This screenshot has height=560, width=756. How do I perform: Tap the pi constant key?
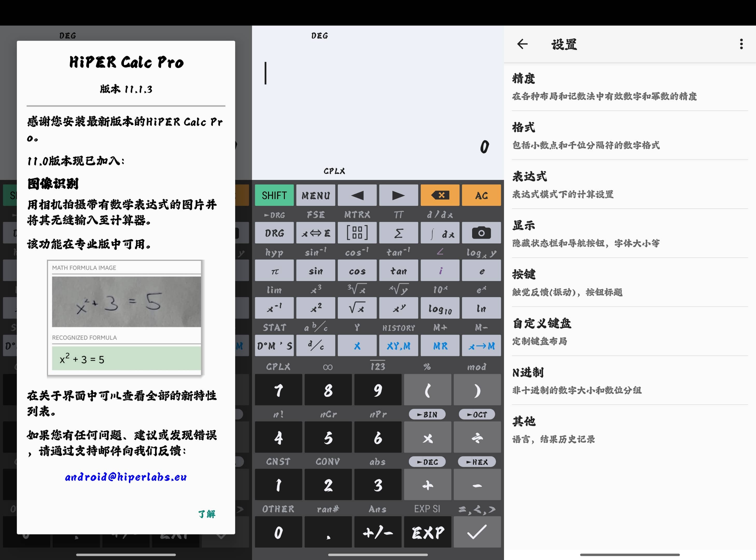pyautogui.click(x=274, y=270)
